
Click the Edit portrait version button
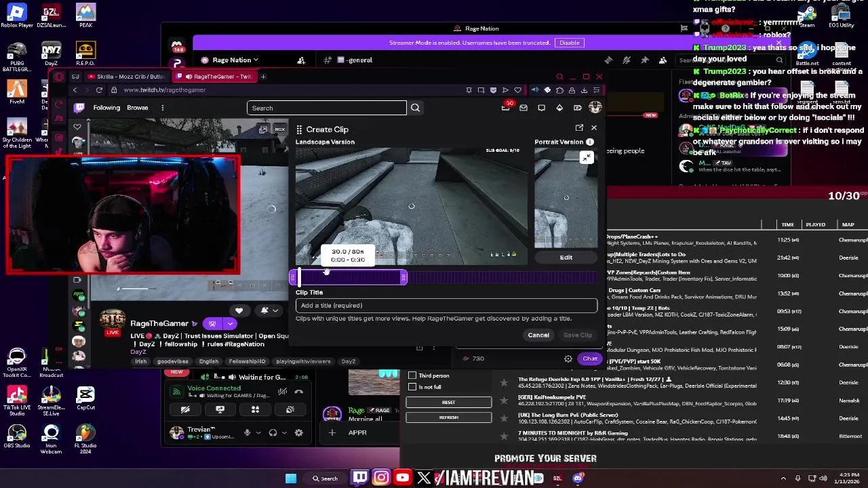pos(566,258)
